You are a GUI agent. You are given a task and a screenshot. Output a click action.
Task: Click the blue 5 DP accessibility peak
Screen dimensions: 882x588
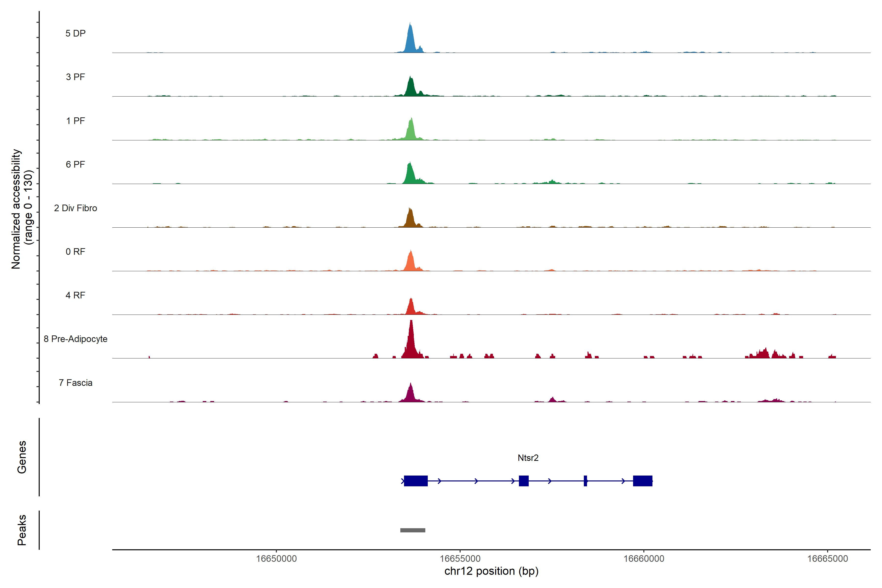(410, 41)
